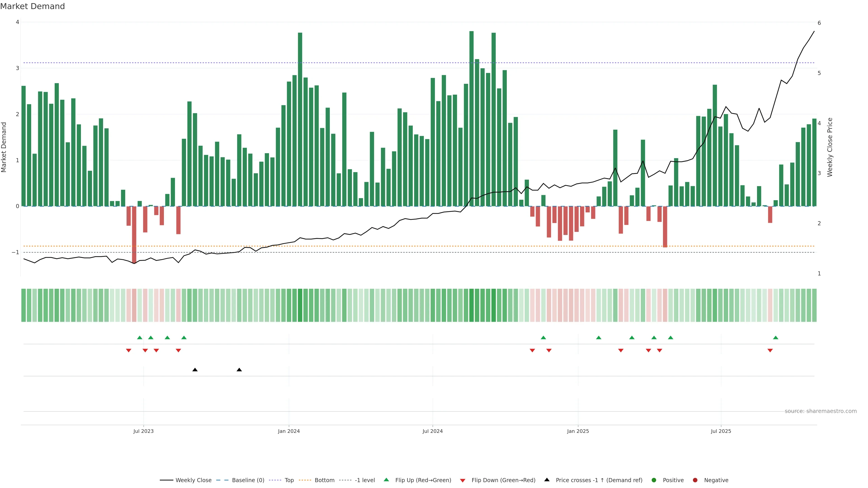868x488 pixels.
Task: Click the darkest green heatmap cell in the Jan 2024 peak
Action: click(300, 305)
